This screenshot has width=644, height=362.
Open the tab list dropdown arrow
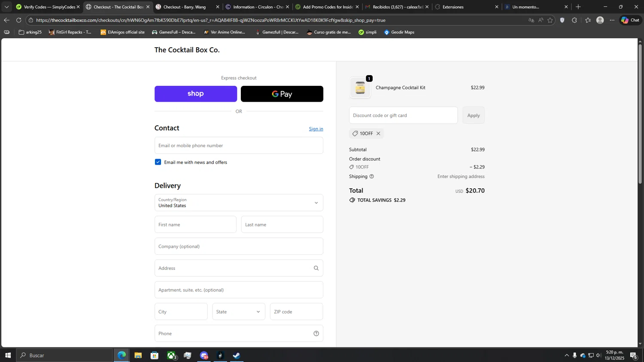(6, 7)
